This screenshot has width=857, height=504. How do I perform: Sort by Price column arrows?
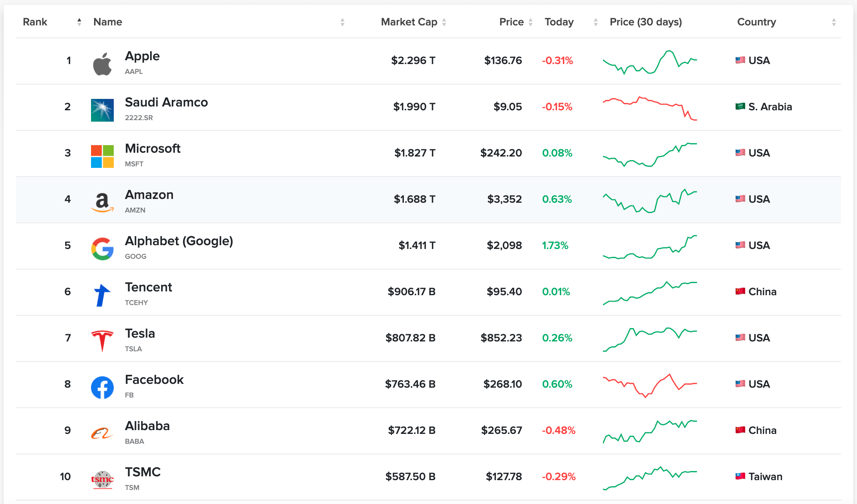(531, 22)
